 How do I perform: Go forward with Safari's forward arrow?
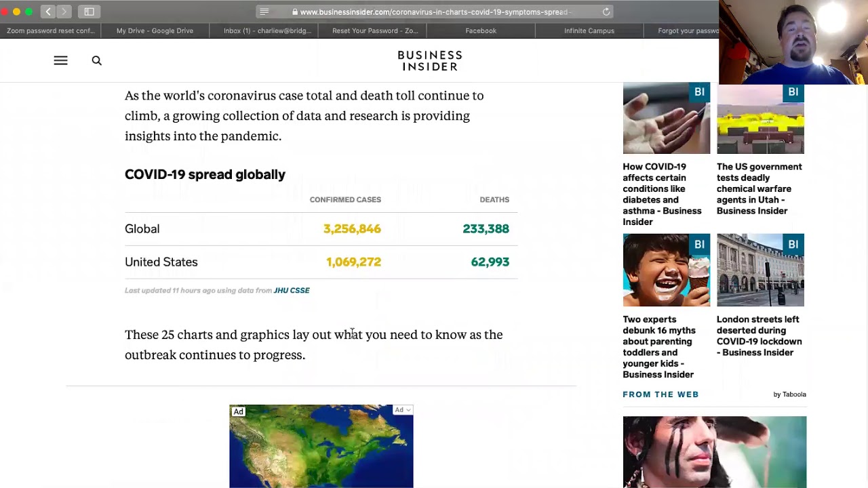[x=64, y=12]
